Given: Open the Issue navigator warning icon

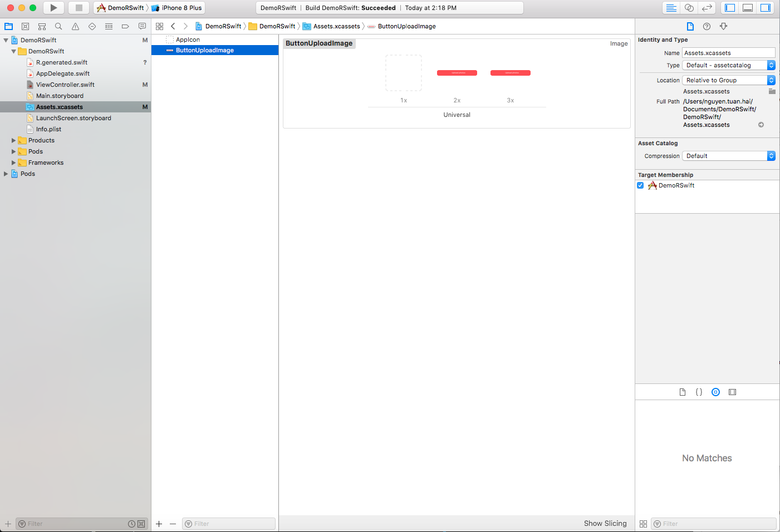Looking at the screenshot, I should 75,26.
